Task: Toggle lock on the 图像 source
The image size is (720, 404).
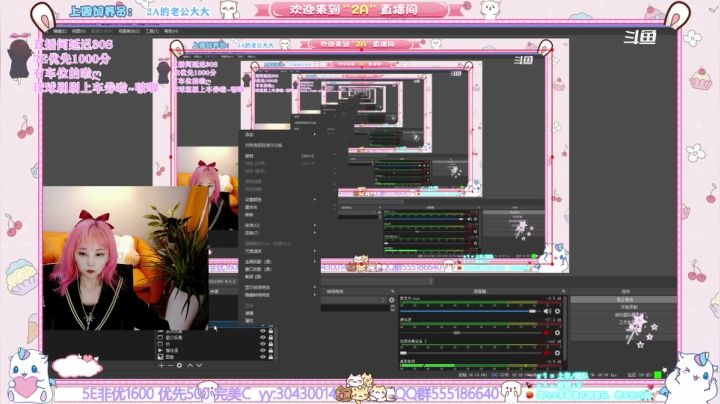Action: point(270,357)
